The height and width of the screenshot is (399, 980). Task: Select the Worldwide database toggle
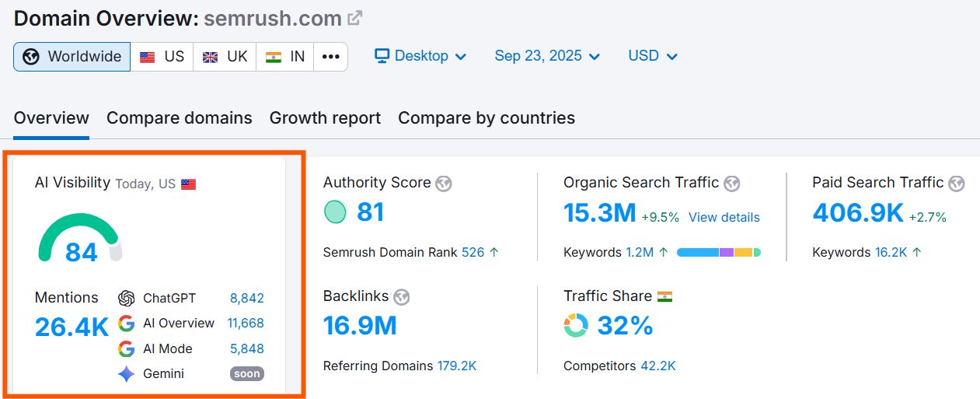(x=72, y=57)
